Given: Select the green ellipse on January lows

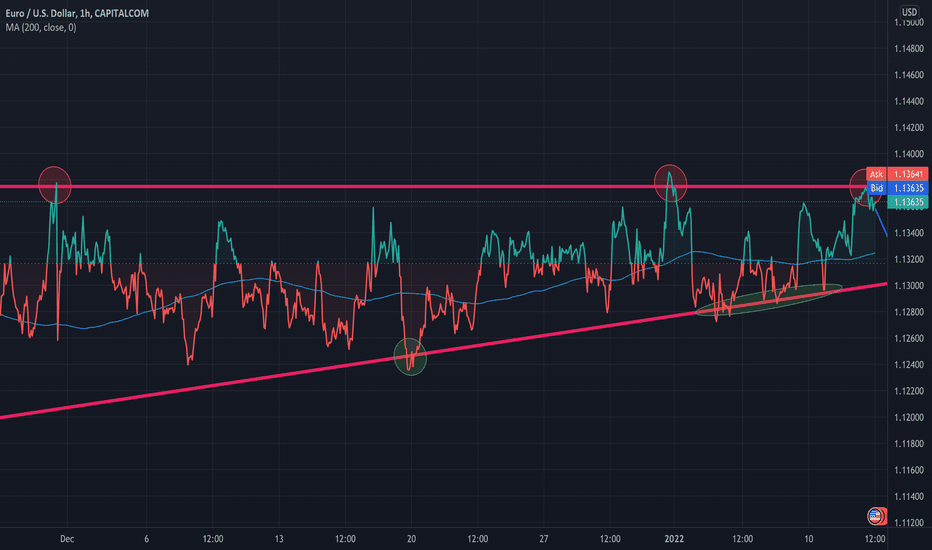Looking at the screenshot, I should pyautogui.click(x=769, y=299).
